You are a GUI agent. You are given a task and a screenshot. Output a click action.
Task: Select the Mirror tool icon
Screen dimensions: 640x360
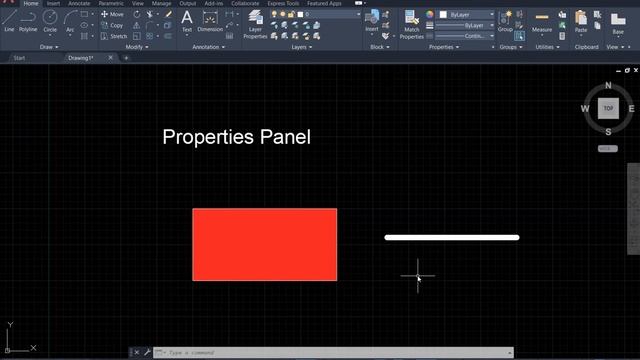coord(137,25)
